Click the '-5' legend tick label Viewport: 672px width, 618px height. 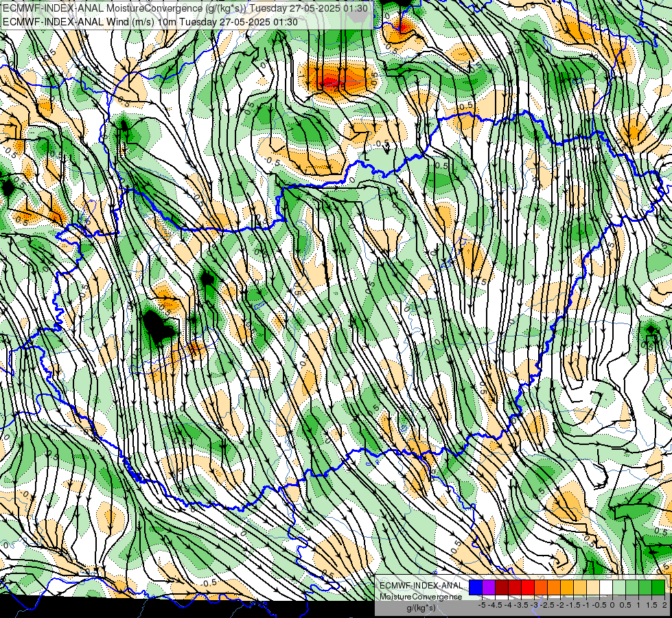pyautogui.click(x=482, y=605)
